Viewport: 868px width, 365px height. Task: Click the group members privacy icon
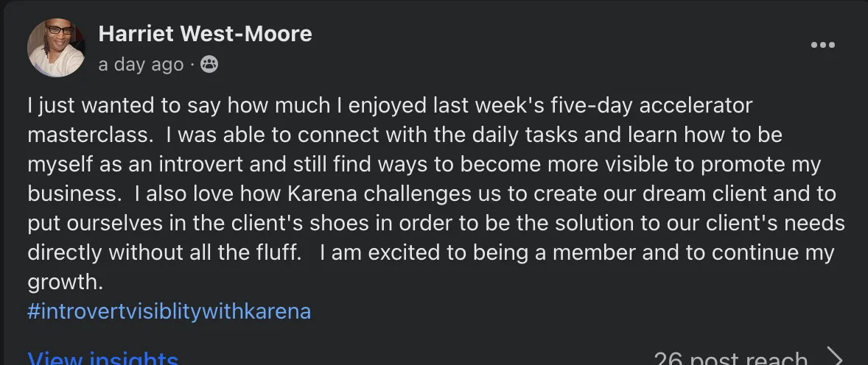point(209,65)
